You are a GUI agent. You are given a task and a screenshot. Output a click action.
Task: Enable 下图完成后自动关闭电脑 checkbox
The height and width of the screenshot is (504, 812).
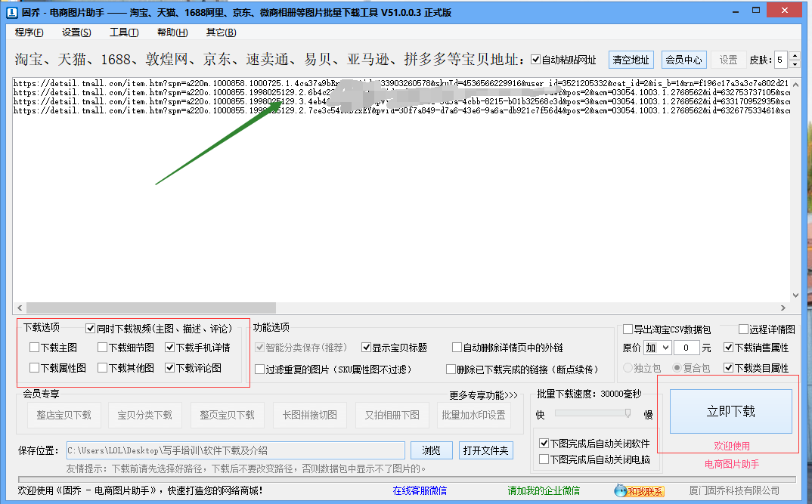(544, 459)
